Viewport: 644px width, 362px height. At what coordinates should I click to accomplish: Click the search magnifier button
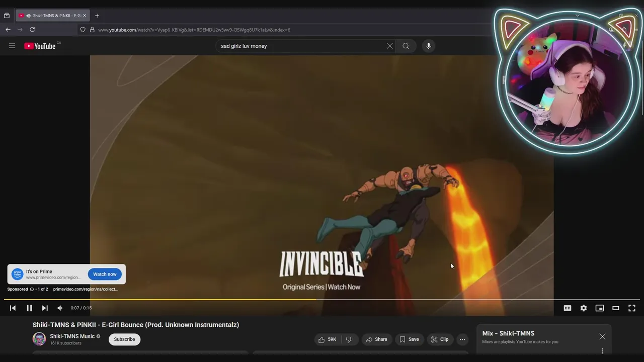point(406,46)
